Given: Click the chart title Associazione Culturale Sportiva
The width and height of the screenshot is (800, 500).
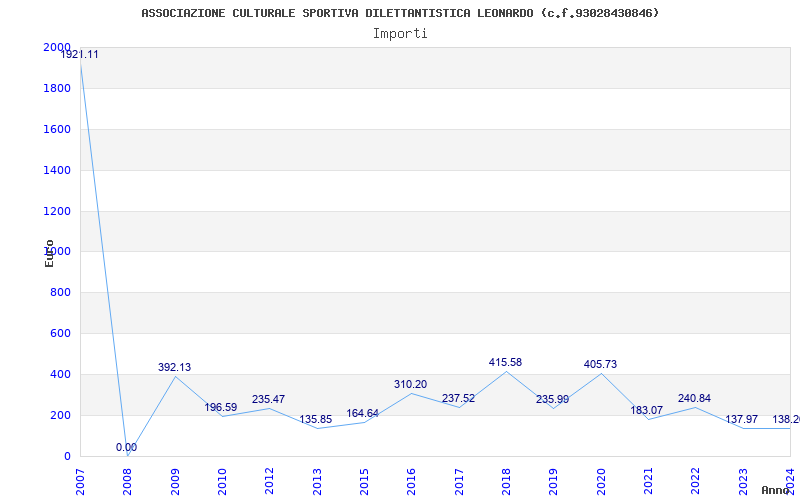Looking at the screenshot, I should [400, 13].
